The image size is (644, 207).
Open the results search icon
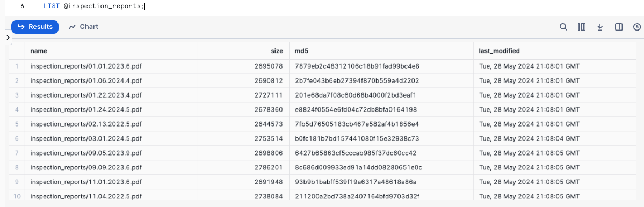pos(563,27)
